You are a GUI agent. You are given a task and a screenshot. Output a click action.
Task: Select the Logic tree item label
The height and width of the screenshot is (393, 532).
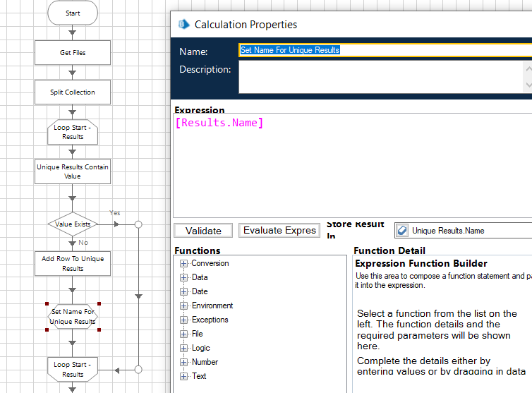click(x=200, y=348)
